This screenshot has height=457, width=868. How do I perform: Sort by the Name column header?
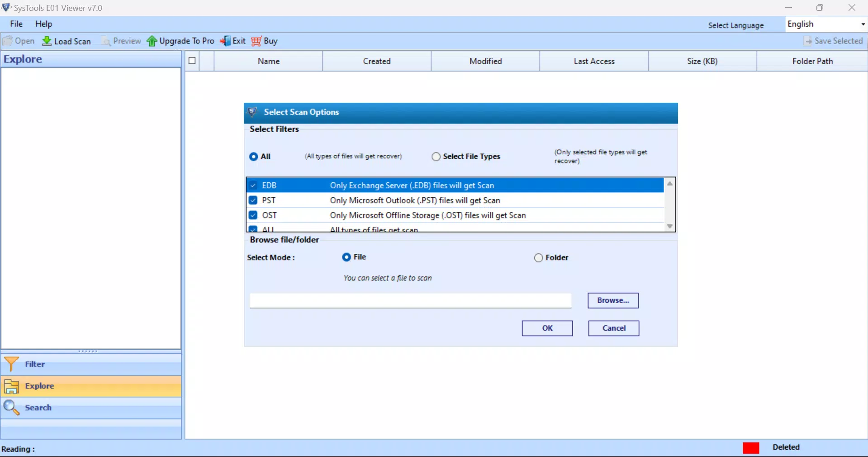click(269, 61)
